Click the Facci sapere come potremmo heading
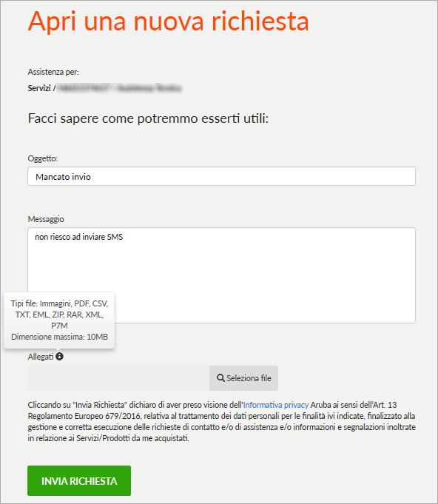The image size is (438, 504). [x=148, y=118]
